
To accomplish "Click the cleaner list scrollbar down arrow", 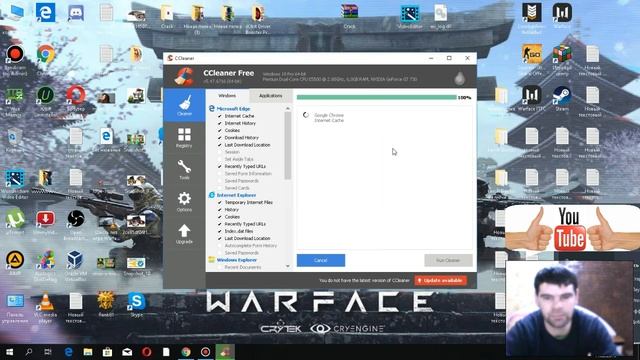I will coord(288,266).
